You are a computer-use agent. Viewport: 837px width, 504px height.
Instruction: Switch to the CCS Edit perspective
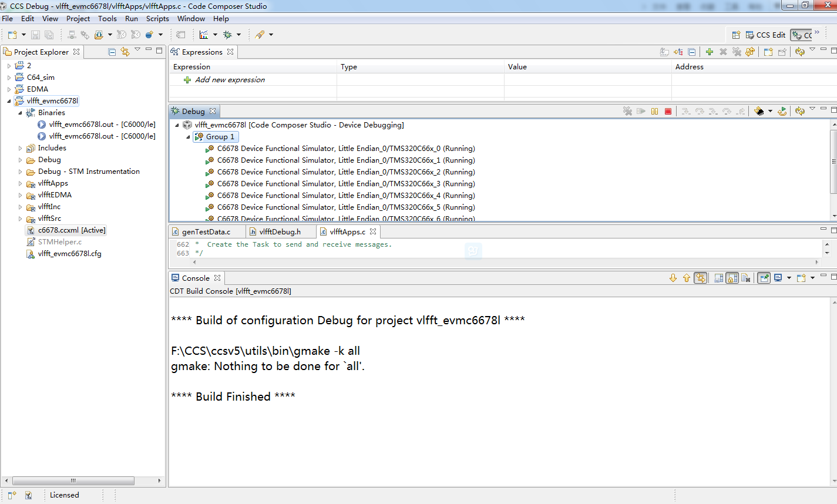tap(765, 35)
